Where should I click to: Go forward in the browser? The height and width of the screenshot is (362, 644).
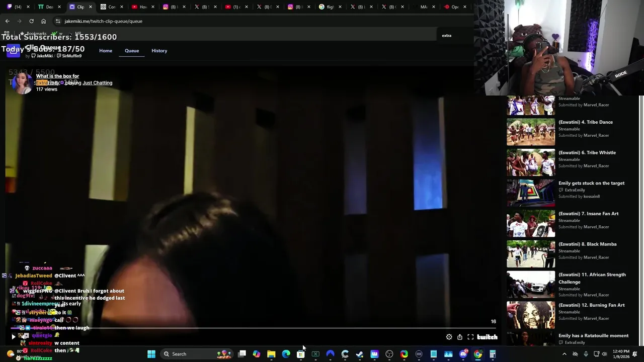coord(19,21)
